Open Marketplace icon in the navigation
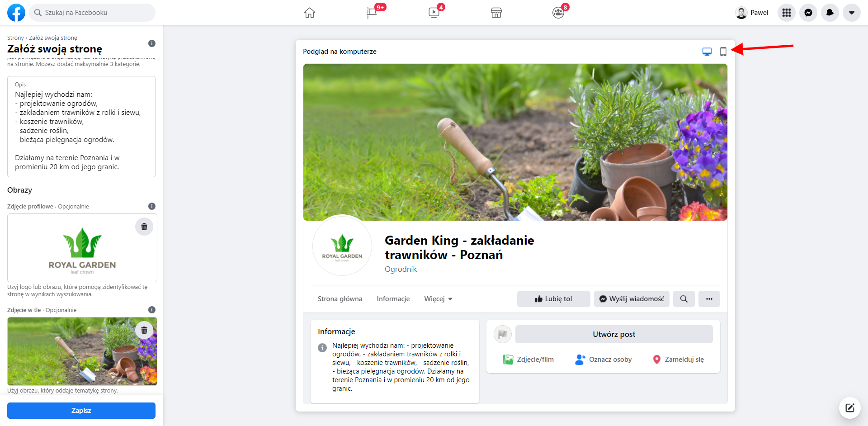Image resolution: width=868 pixels, height=426 pixels. [x=496, y=13]
